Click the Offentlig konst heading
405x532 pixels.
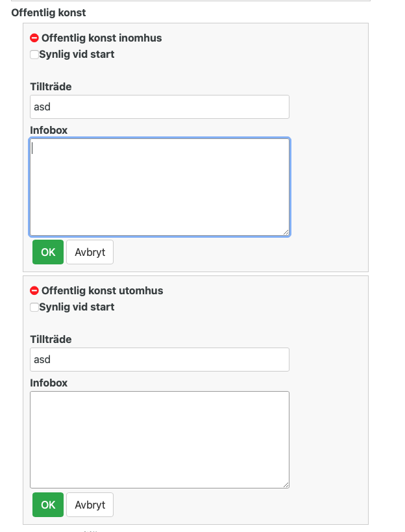coord(49,12)
